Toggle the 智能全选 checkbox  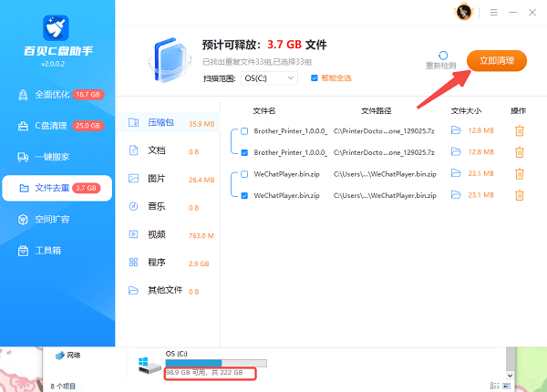tap(314, 78)
